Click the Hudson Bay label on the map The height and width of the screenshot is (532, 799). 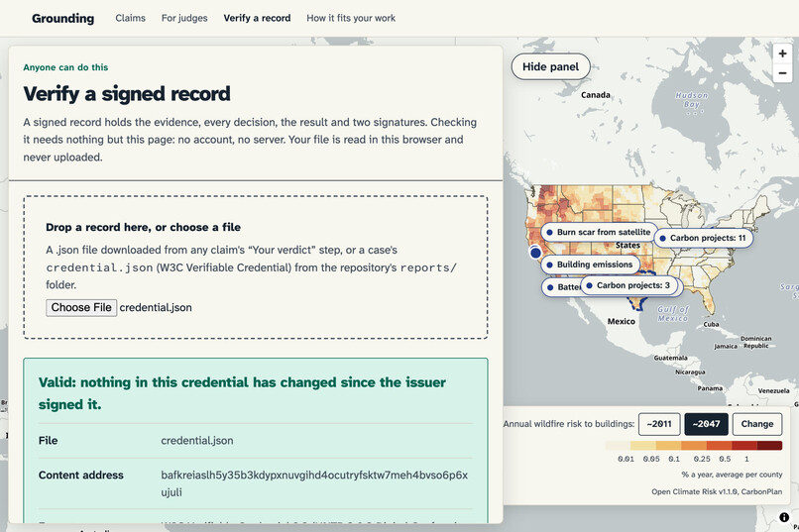point(692,100)
